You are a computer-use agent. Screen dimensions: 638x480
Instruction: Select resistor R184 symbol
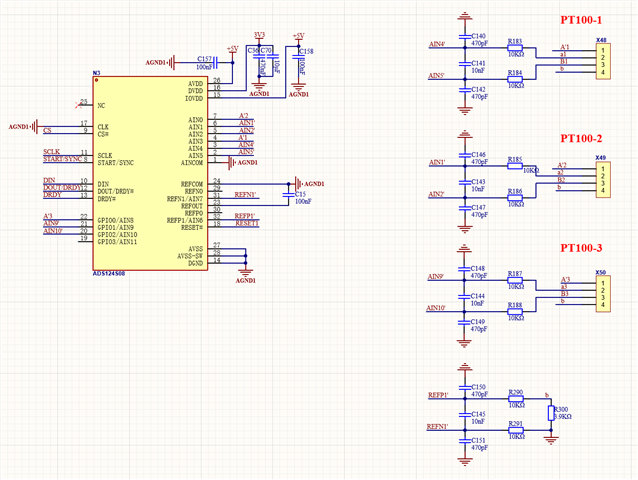tap(515, 79)
